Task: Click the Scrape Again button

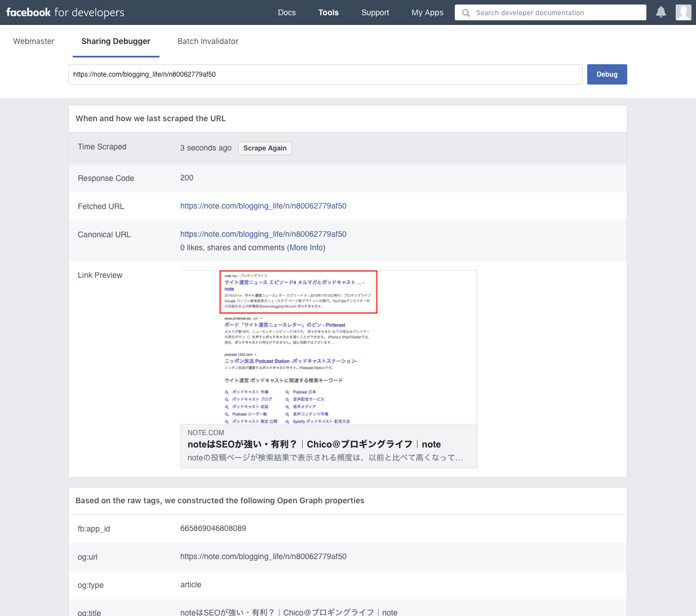Action: tap(265, 148)
